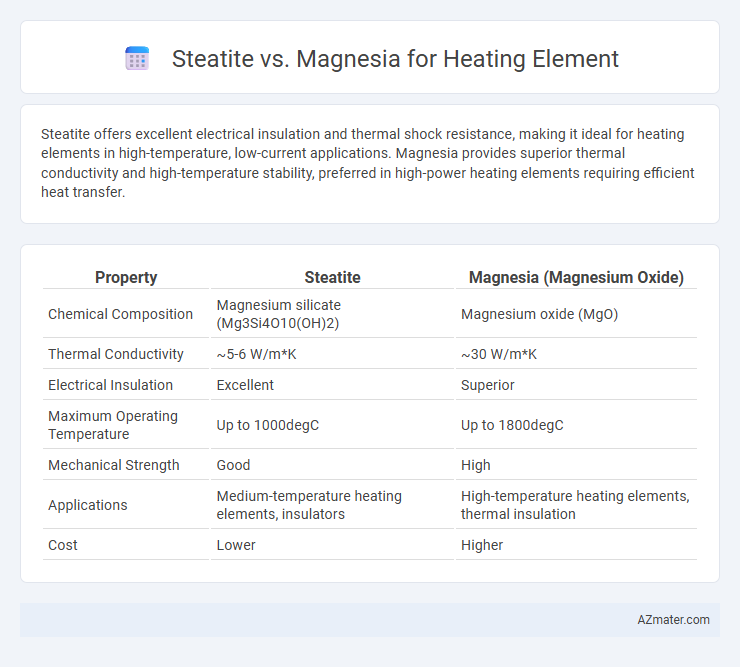This screenshot has height=667, width=740.
Task: Click the 'Maximum Operating Temperature' row label
Action: [x=113, y=425]
